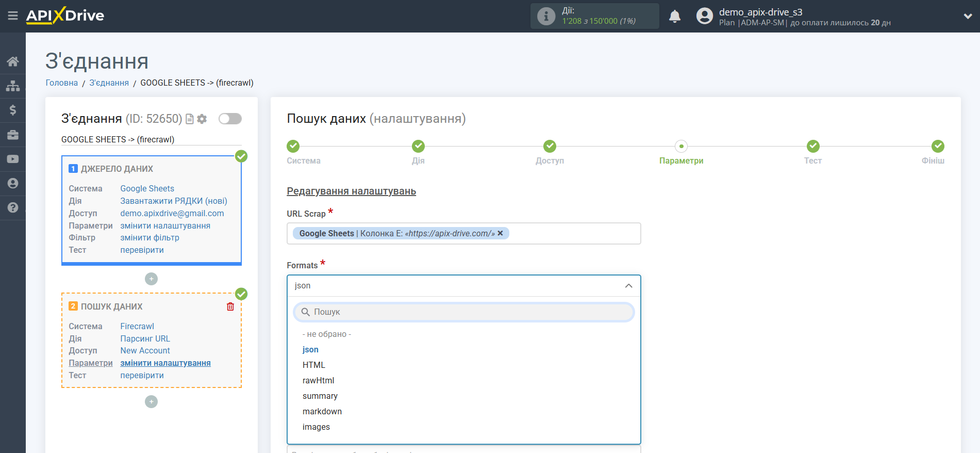Add a step below the Пошук даних block
The image size is (980, 453).
pyautogui.click(x=151, y=402)
